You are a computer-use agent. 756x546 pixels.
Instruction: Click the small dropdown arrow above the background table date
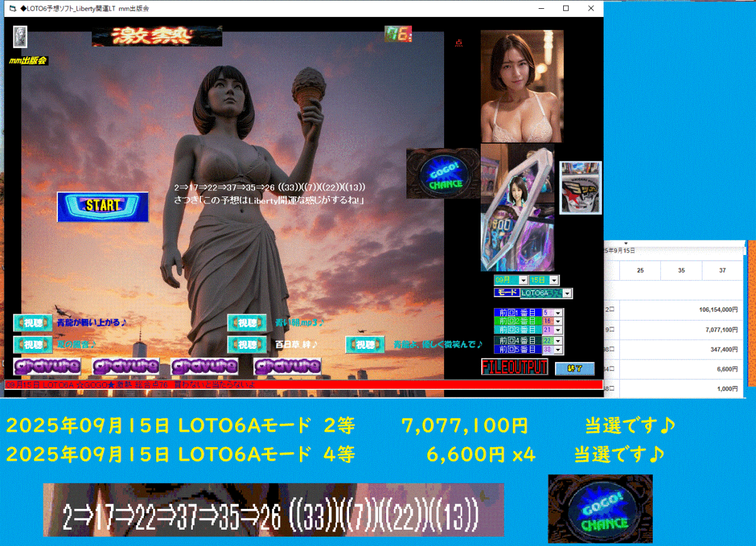pos(626,243)
